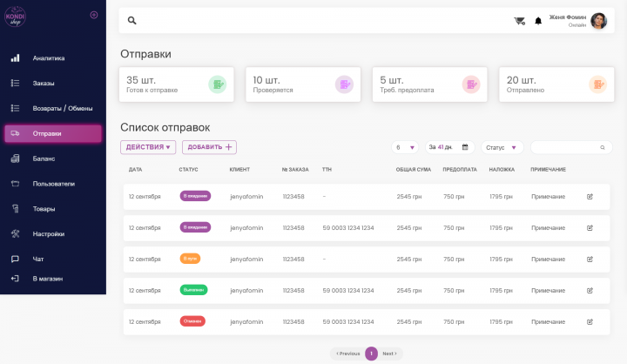Screen dimensions: 627x364
Task: Open the За 41 дн. date range picker
Action: coord(449,147)
